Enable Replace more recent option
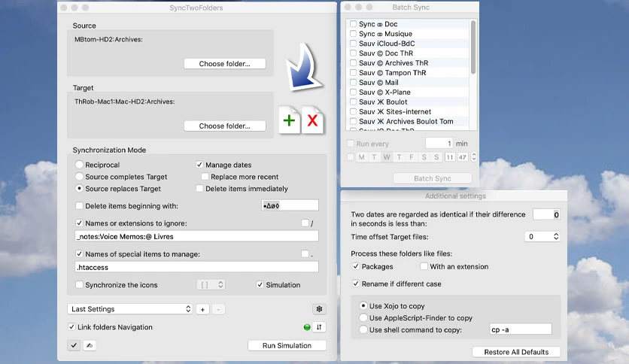This screenshot has height=364, width=629. pyautogui.click(x=205, y=177)
